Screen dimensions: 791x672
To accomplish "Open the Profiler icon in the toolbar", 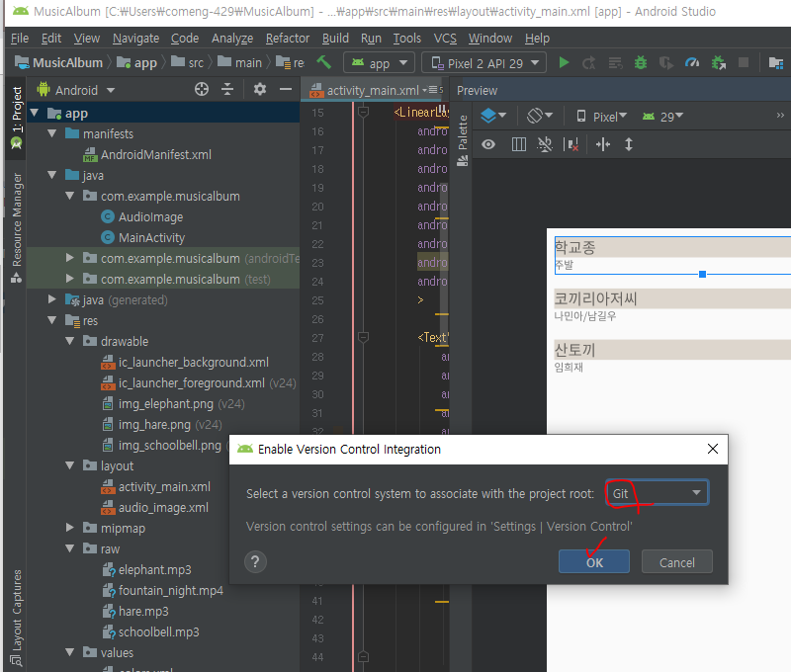I will point(692,61).
